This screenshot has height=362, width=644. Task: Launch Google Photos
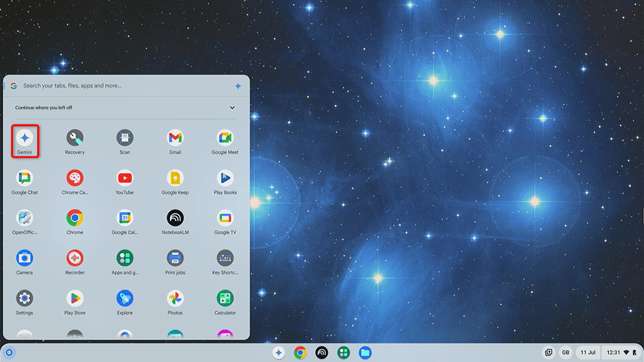pos(175,303)
